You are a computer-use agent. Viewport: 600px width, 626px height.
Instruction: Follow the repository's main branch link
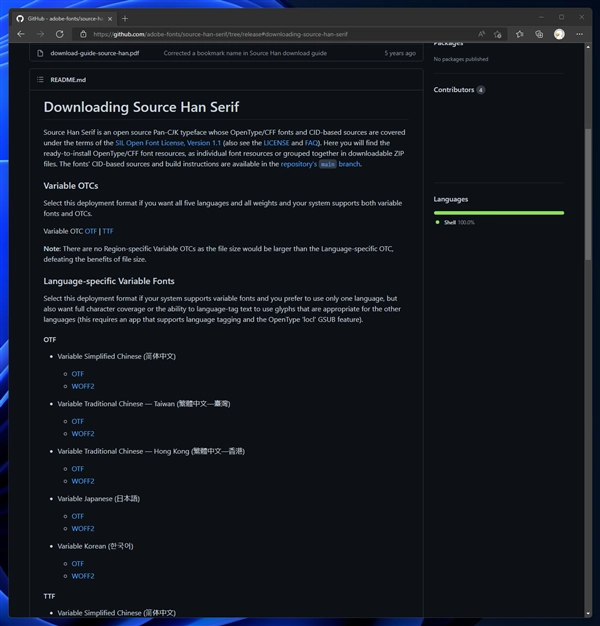tap(320, 164)
